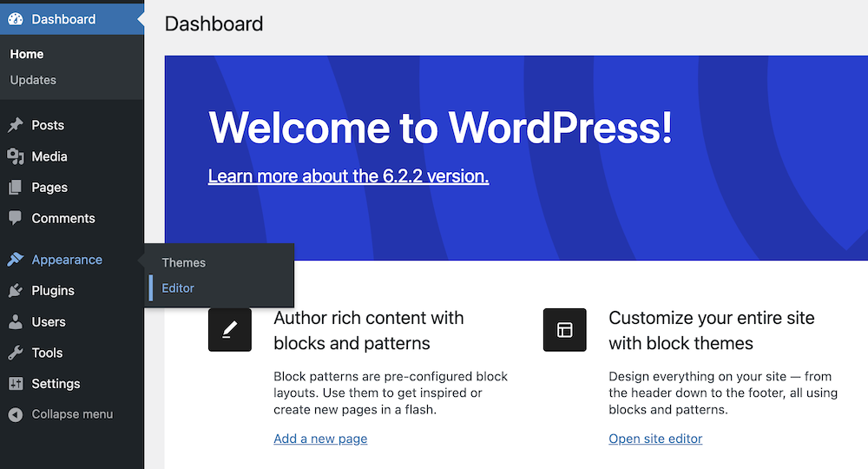
Task: Select the Appearance menu label
Action: 67,260
